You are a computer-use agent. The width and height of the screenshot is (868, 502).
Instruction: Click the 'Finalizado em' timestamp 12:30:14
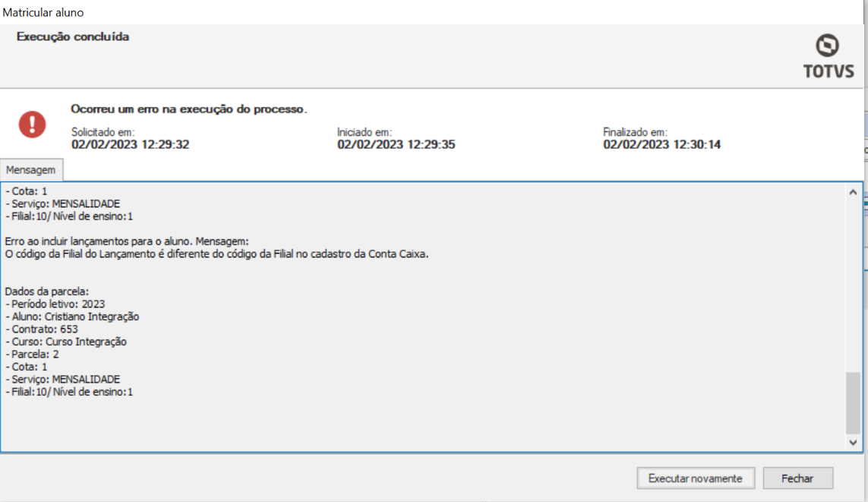click(661, 144)
